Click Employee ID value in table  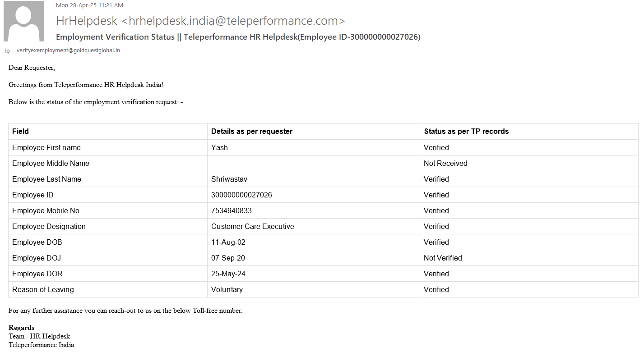241,195
